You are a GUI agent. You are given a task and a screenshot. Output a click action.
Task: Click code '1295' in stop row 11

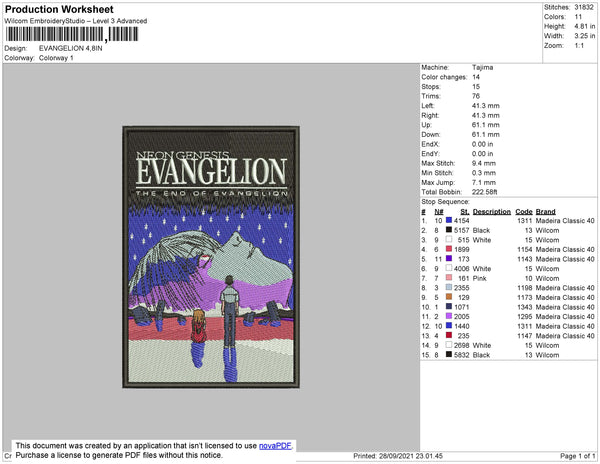pos(524,316)
